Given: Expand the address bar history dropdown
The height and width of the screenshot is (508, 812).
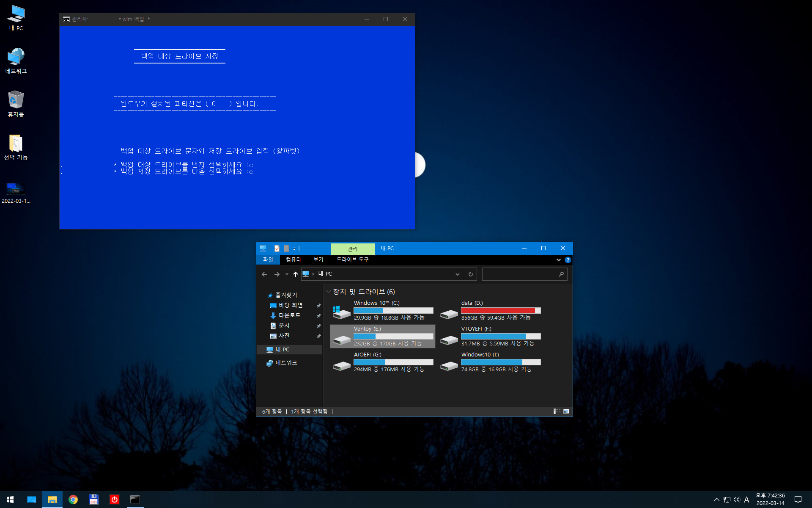Looking at the screenshot, I should click(x=458, y=274).
